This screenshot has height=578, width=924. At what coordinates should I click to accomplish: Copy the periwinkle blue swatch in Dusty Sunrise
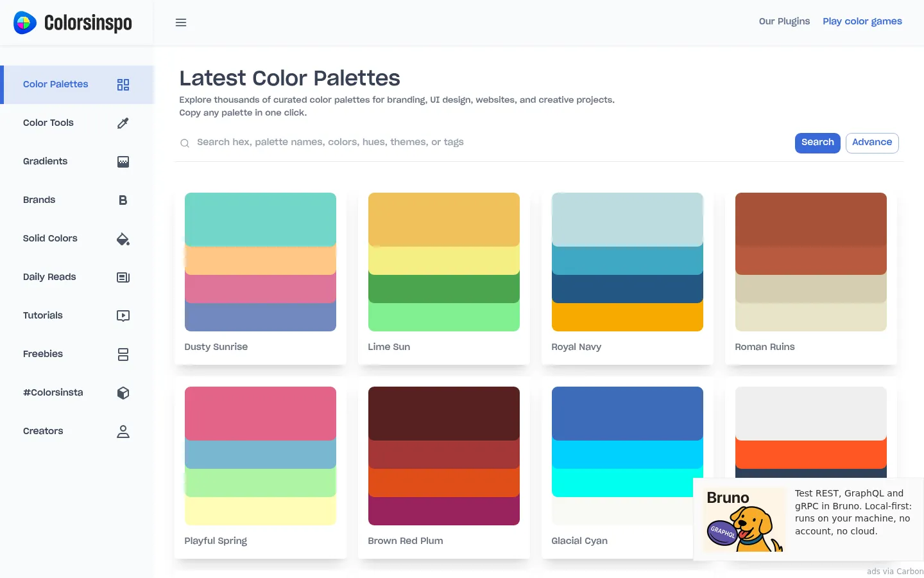(x=261, y=317)
